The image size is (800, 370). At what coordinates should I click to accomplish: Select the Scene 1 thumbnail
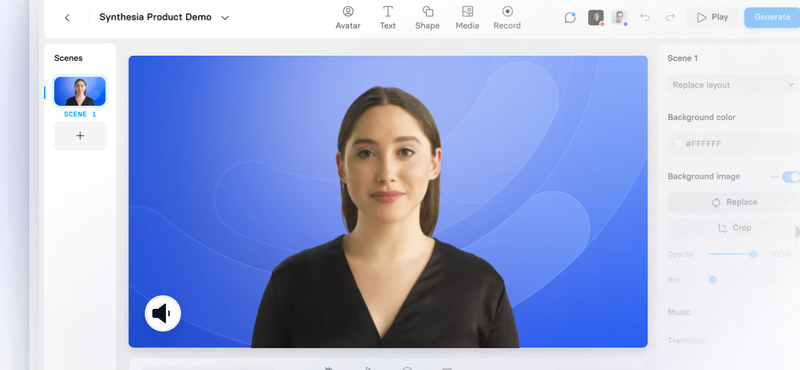tap(80, 91)
